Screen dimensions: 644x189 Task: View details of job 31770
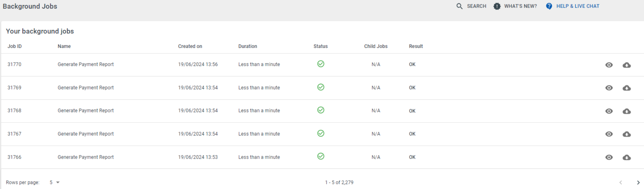click(x=609, y=65)
